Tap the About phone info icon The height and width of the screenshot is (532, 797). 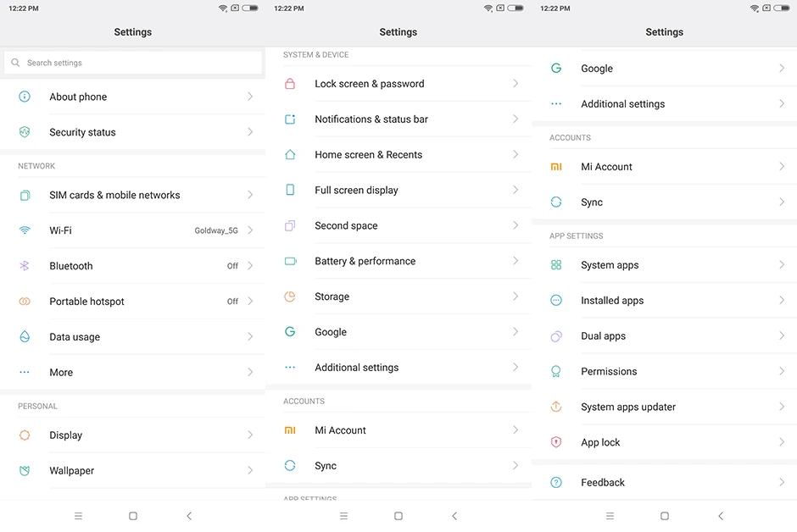[x=25, y=97]
